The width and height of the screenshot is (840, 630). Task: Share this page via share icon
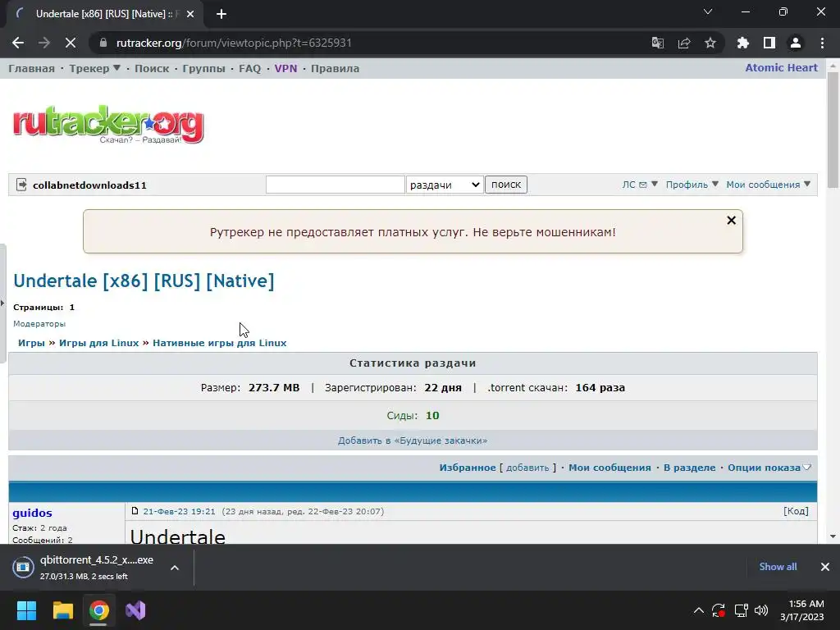(x=684, y=43)
